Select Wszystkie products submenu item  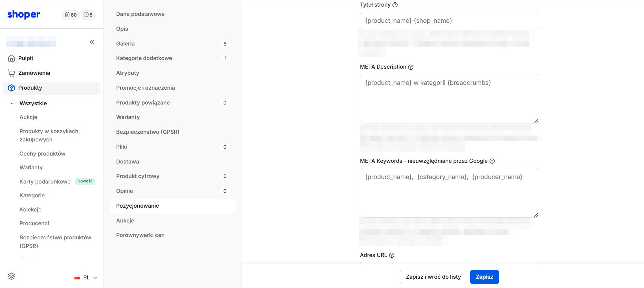point(33,103)
